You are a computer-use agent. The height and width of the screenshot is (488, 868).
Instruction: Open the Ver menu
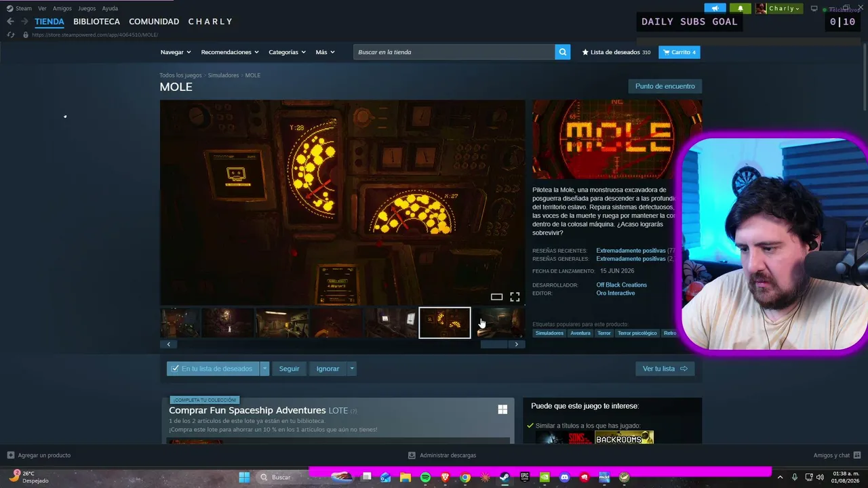coord(42,8)
